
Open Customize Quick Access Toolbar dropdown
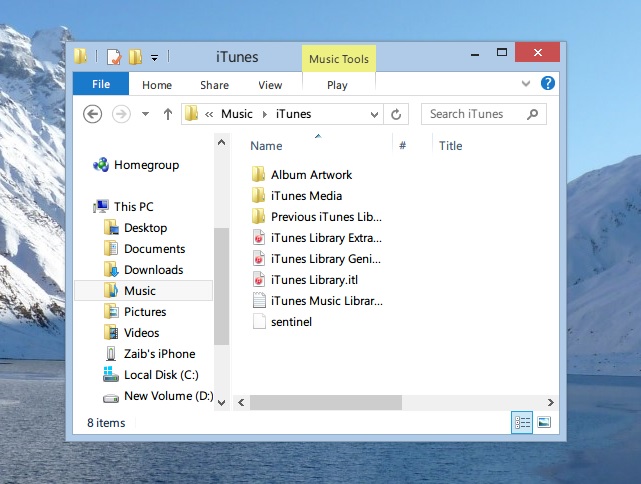click(155, 58)
